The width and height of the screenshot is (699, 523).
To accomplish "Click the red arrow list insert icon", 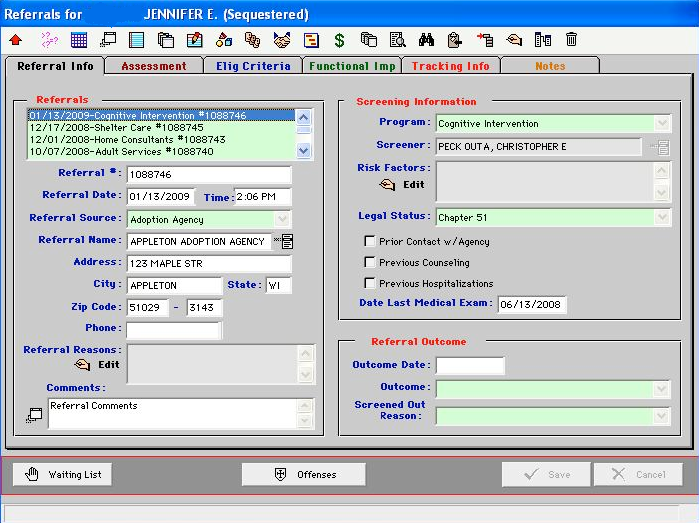I will (x=485, y=40).
